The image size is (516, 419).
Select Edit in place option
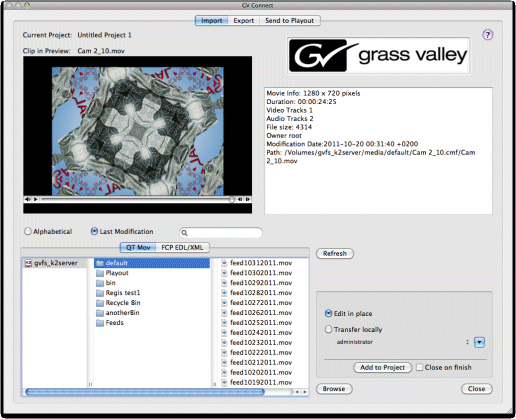click(328, 314)
